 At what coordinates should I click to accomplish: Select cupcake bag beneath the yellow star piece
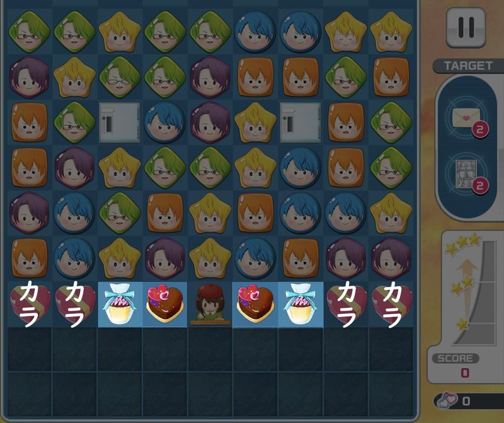120,304
